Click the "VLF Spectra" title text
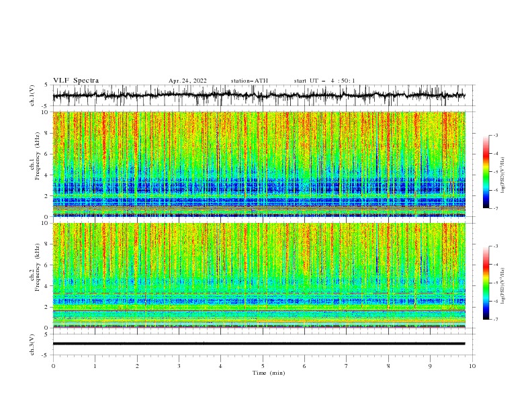Viewport: 532px width, 411px height. pos(76,81)
